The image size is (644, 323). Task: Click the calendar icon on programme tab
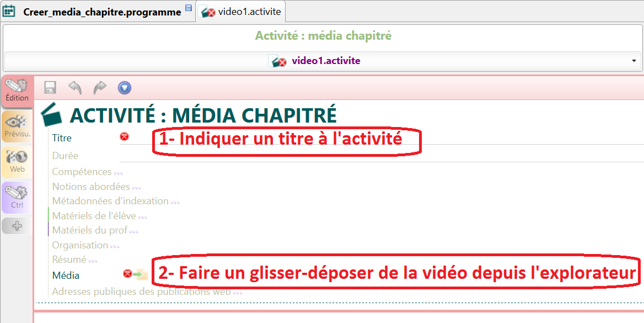click(x=10, y=11)
